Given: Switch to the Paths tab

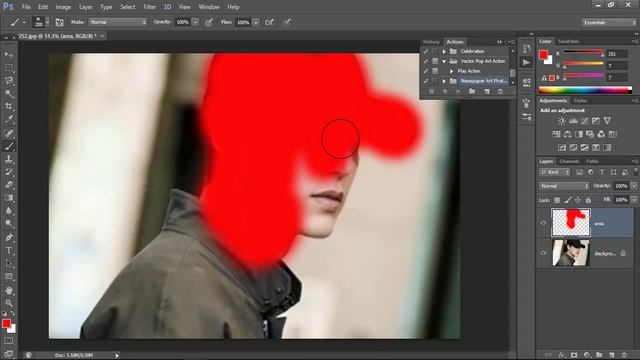Looking at the screenshot, I should click(592, 161).
